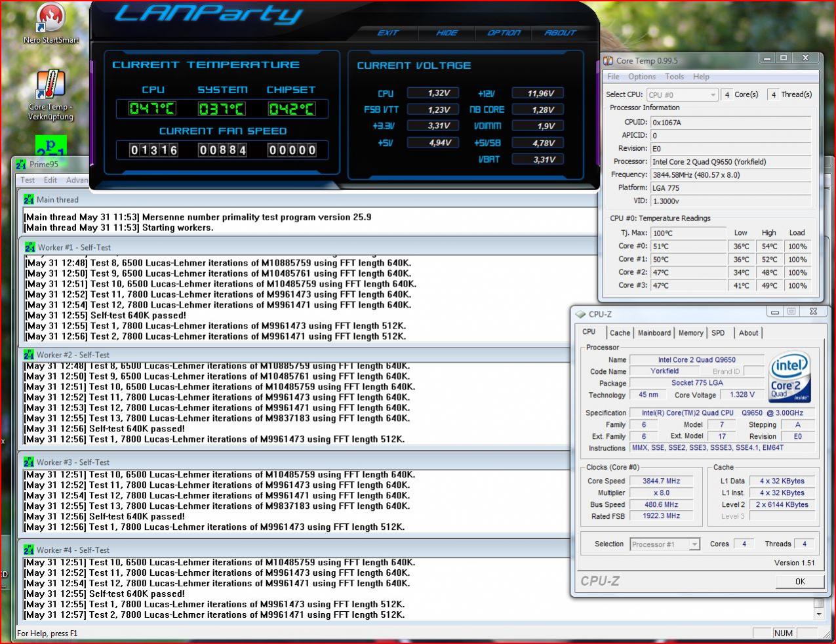Click the Core #0 temperature 51°C
Screen dimensions: 836x644
click(x=688, y=247)
